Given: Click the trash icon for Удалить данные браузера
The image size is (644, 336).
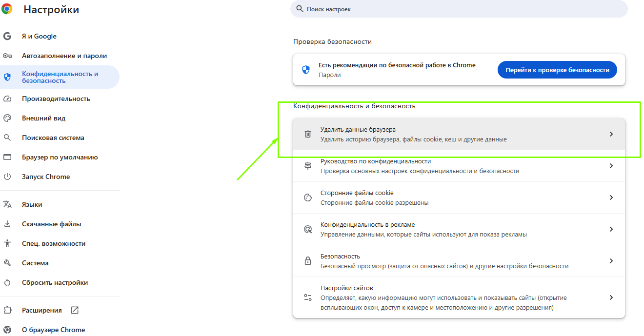Looking at the screenshot, I should tap(308, 134).
